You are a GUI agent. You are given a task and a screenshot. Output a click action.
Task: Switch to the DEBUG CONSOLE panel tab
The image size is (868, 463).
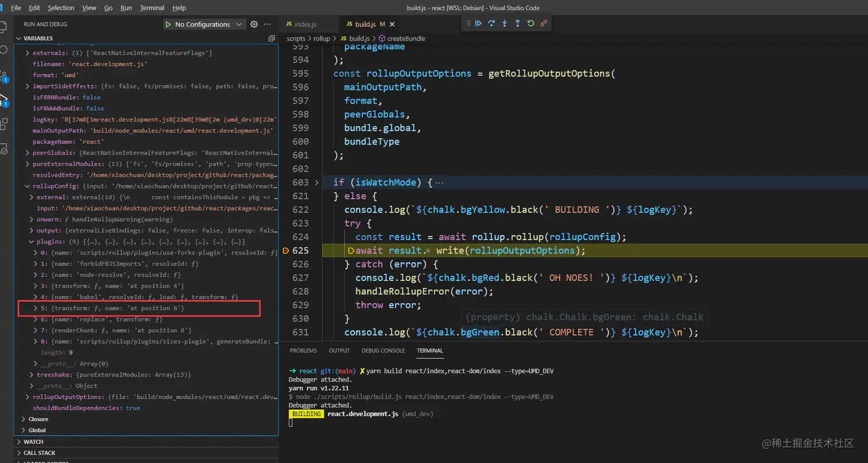tap(383, 350)
